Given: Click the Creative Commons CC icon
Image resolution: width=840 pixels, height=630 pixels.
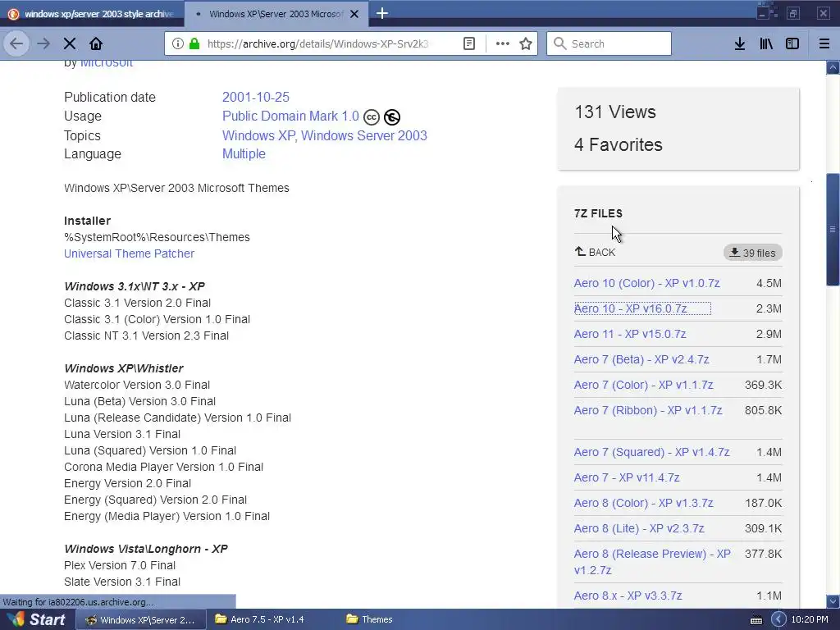Looking at the screenshot, I should 372,116.
